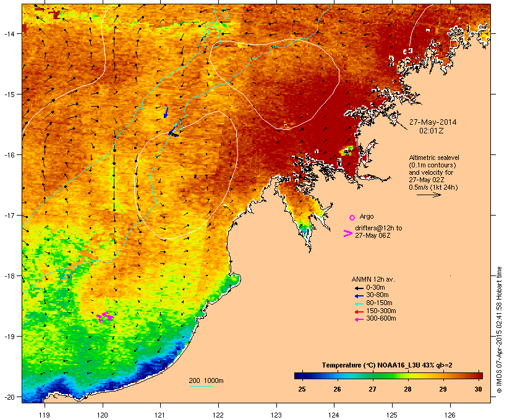This screenshot has height=420, width=507.
Task: Click the magenta drifters legend arrowhead
Action: pos(347,233)
